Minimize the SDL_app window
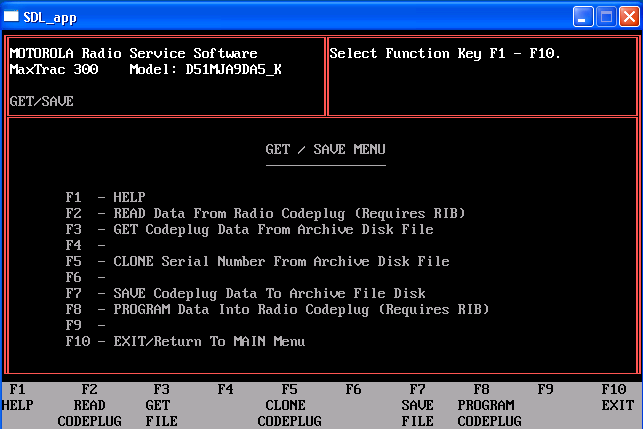 tap(583, 17)
